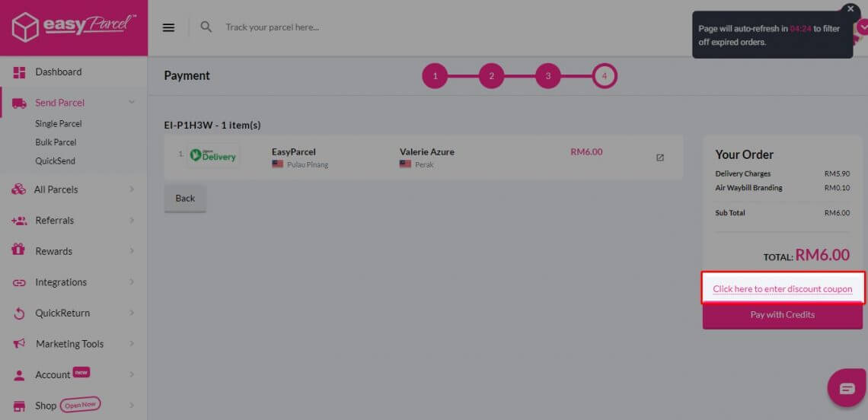868x420 pixels.
Task: Open order details external-link icon
Action: click(659, 157)
